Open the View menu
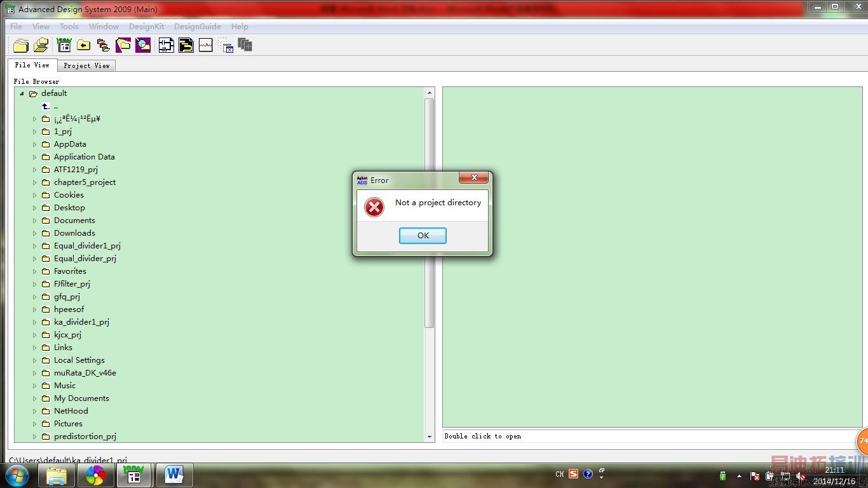868x488 pixels. (41, 27)
